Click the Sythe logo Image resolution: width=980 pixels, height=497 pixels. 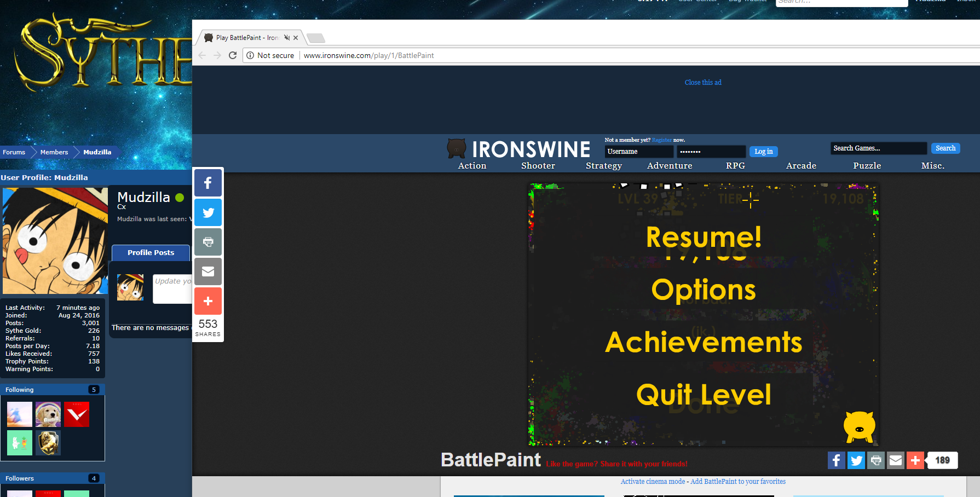(x=104, y=52)
